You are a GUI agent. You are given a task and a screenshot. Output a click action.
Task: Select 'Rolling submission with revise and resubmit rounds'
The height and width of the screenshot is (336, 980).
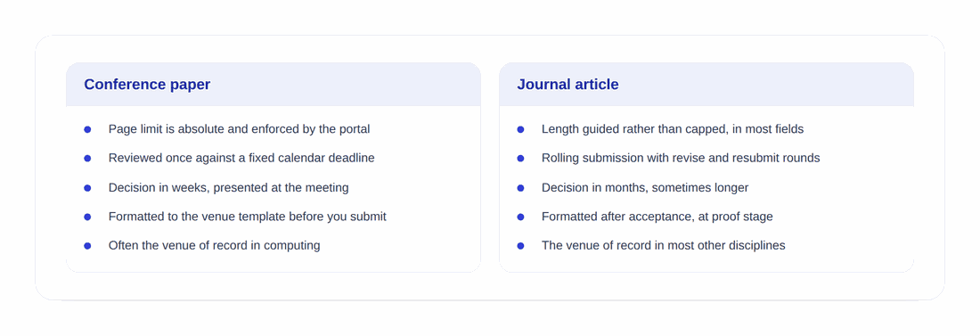click(x=681, y=158)
